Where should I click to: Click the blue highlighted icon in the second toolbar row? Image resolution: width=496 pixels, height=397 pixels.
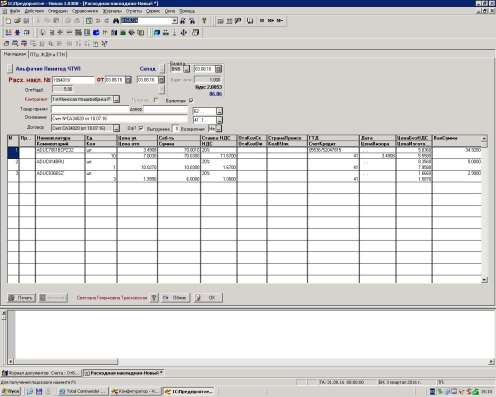click(96, 33)
